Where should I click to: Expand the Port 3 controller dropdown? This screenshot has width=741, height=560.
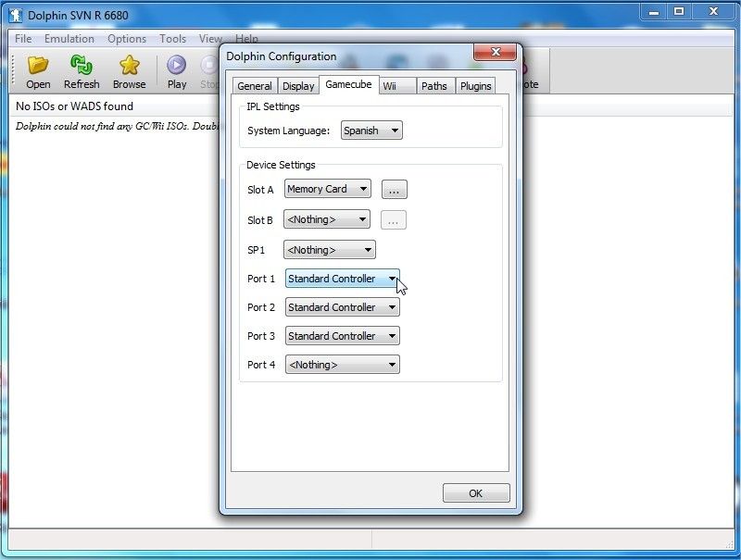coord(343,336)
